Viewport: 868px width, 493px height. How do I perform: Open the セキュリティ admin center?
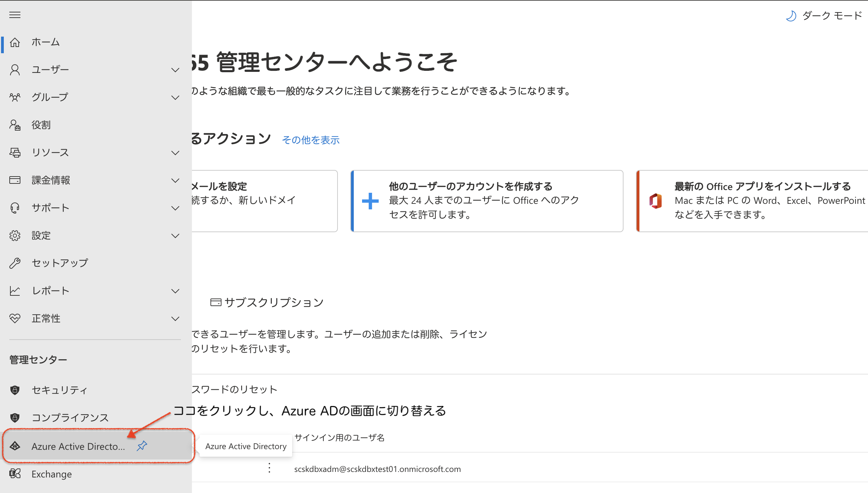96,390
